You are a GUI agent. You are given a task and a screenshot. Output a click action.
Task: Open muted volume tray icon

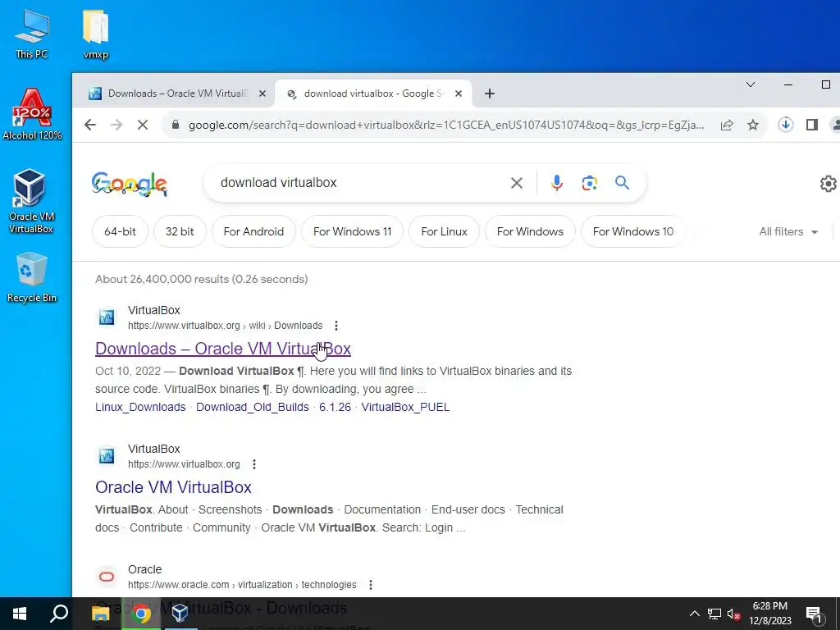(733, 614)
